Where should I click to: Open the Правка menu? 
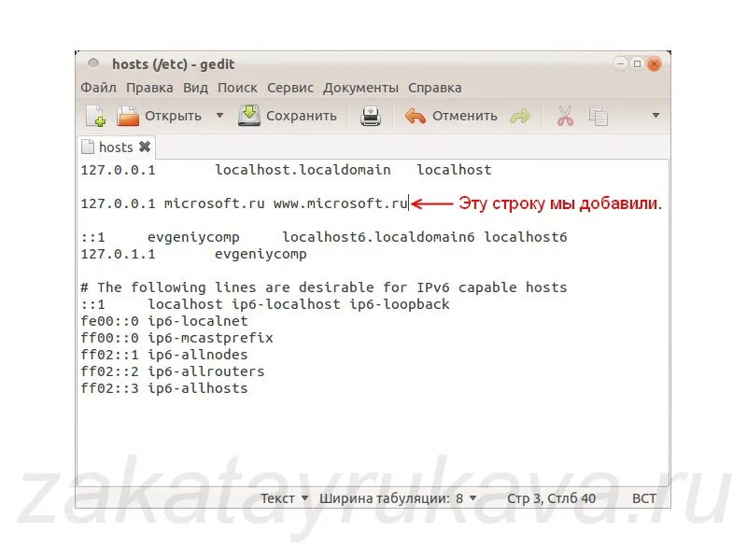[149, 88]
